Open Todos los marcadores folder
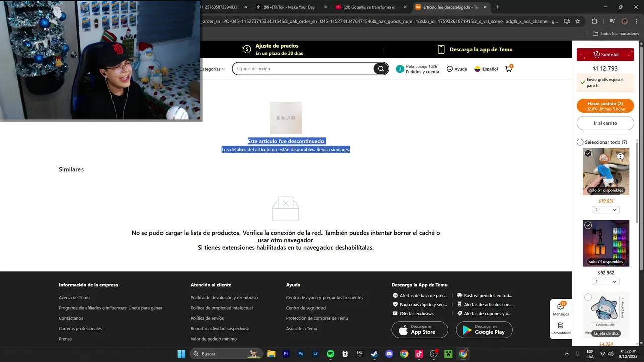644x362 pixels. 616,34
